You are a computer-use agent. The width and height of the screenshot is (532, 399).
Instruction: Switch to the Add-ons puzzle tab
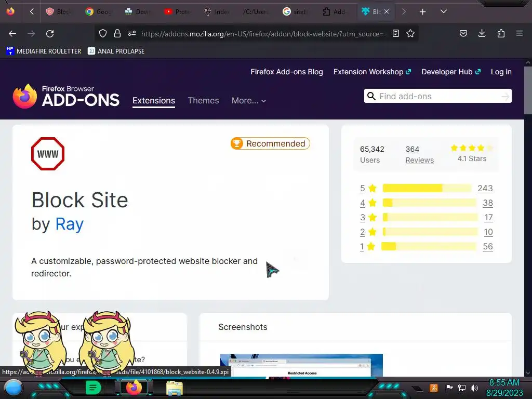pos(334,12)
